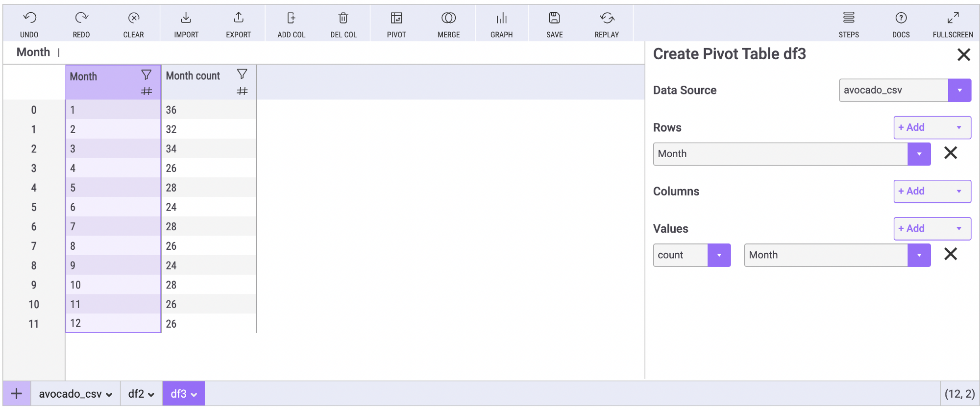Click + Add button for Values
This screenshot has width=980, height=410.
(931, 229)
